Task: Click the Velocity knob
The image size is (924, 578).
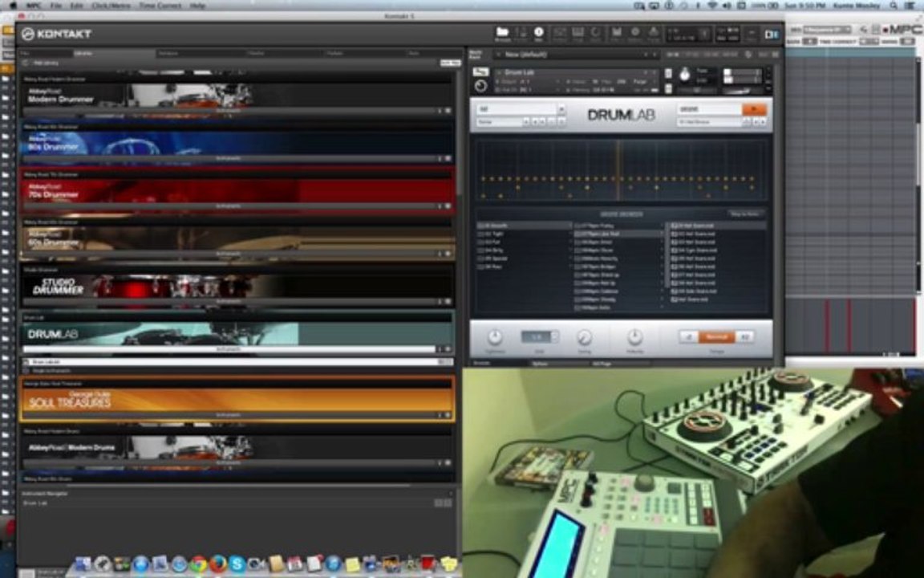Action: coord(634,337)
